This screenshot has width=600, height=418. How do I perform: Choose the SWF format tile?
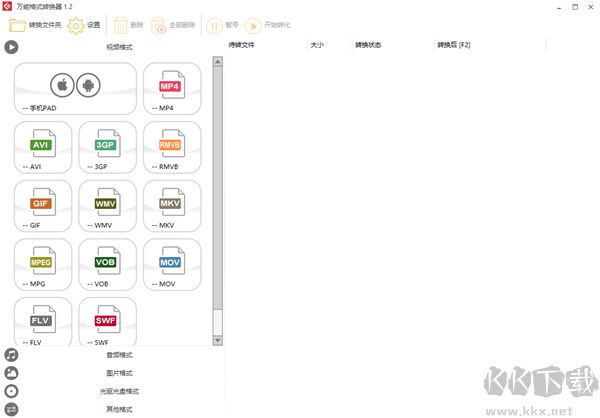click(x=108, y=322)
